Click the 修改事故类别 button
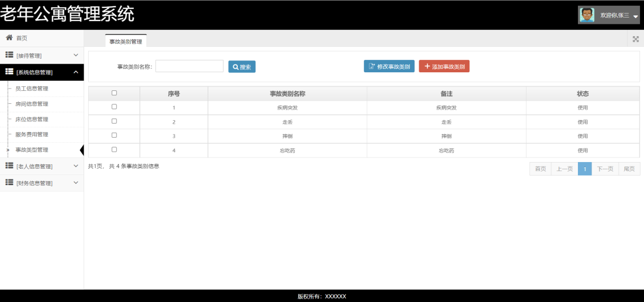Viewport: 644px width, 302px height. tap(389, 66)
